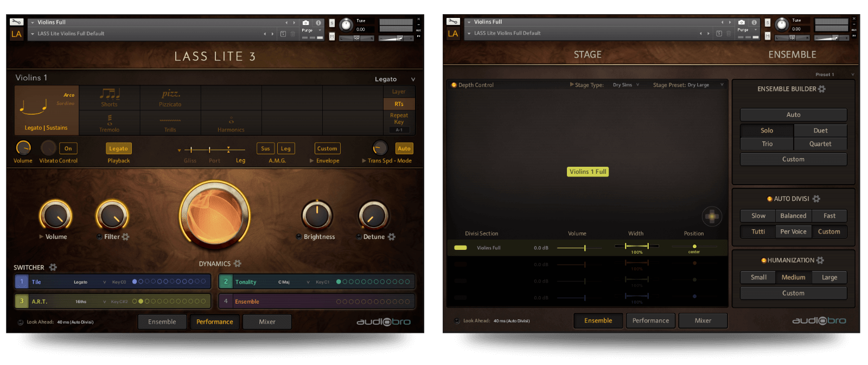
Task: Open Performance tab from Ensemble view
Action: (x=650, y=320)
